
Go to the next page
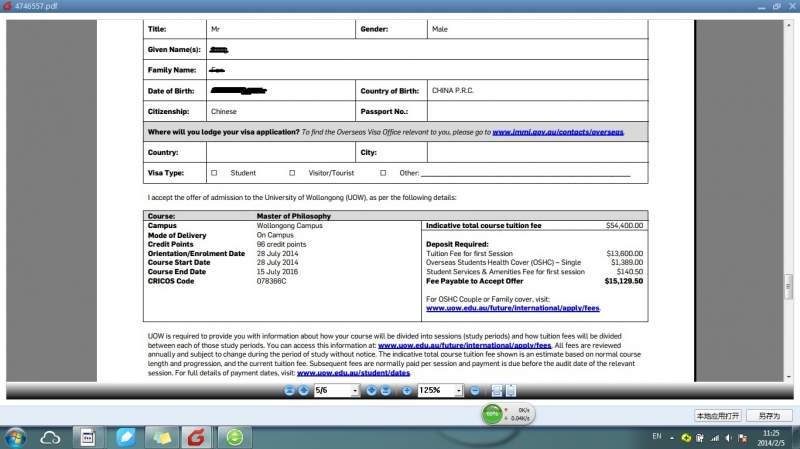pyautogui.click(x=371, y=391)
